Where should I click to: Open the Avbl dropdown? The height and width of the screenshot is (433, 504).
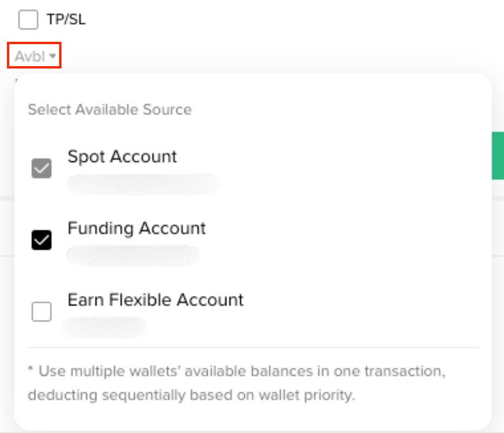[34, 55]
